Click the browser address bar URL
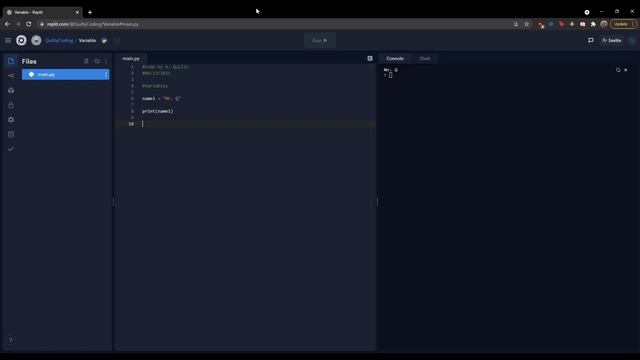 (x=93, y=24)
